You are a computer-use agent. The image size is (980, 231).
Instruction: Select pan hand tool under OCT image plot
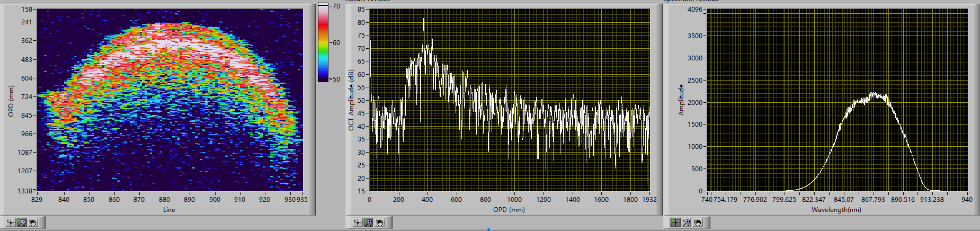click(x=33, y=223)
